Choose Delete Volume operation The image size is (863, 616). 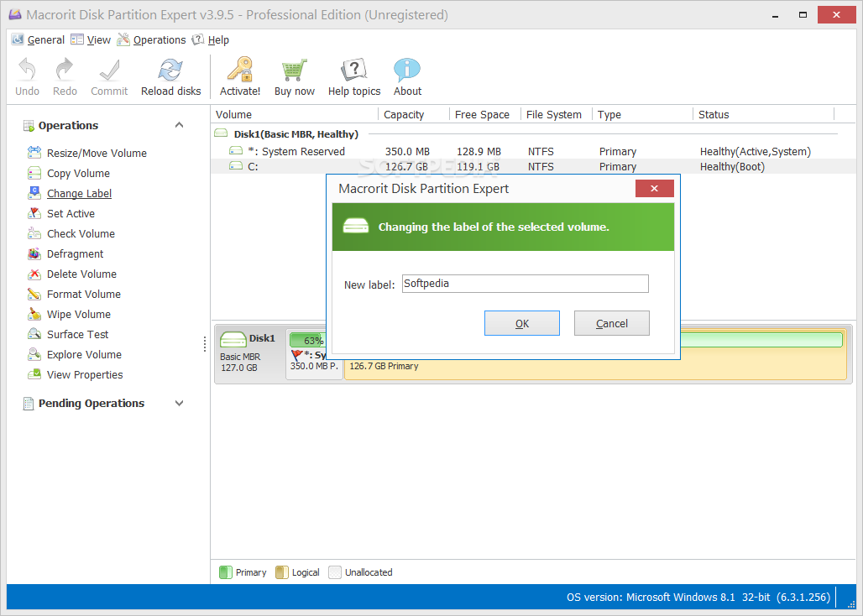click(72, 274)
